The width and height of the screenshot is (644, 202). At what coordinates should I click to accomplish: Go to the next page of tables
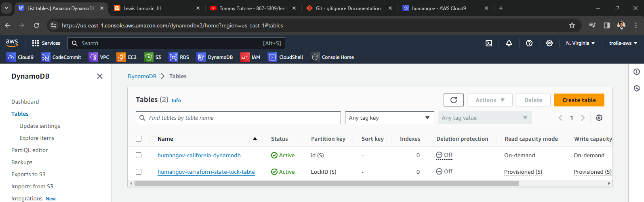583,118
